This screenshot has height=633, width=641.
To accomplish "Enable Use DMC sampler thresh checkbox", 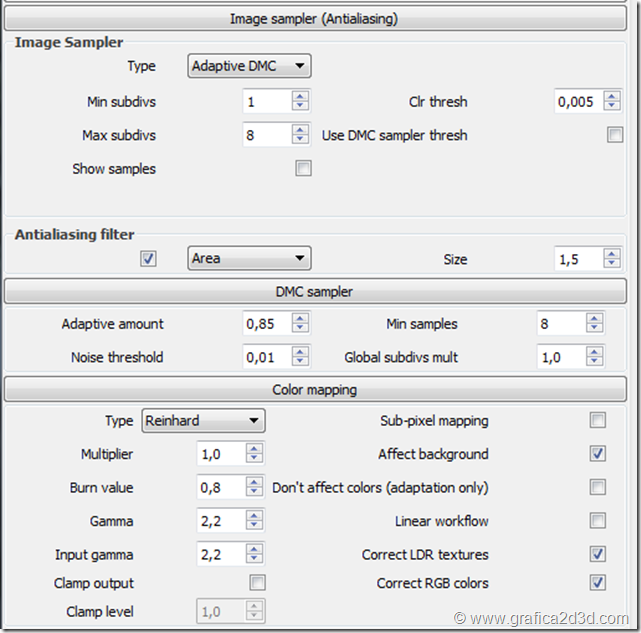I will (x=615, y=135).
